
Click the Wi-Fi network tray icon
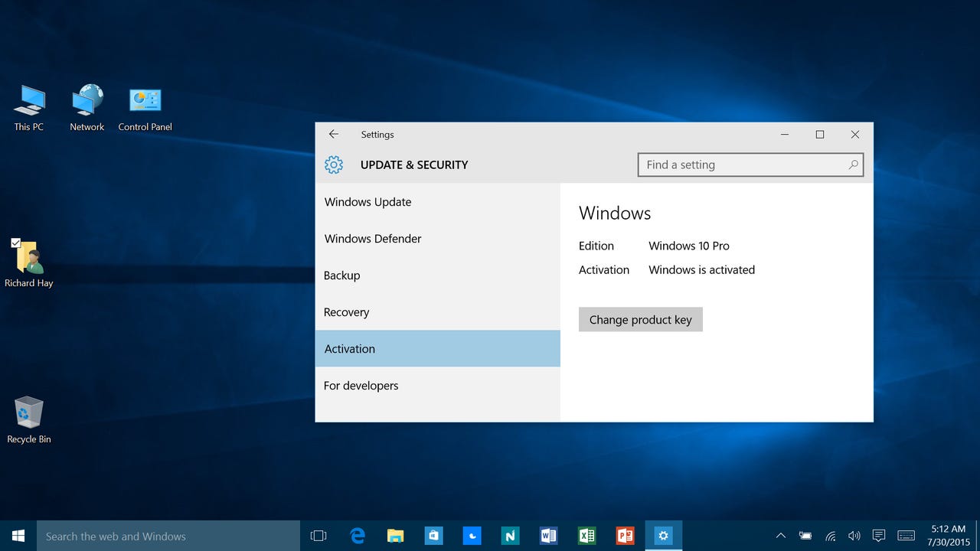click(830, 536)
